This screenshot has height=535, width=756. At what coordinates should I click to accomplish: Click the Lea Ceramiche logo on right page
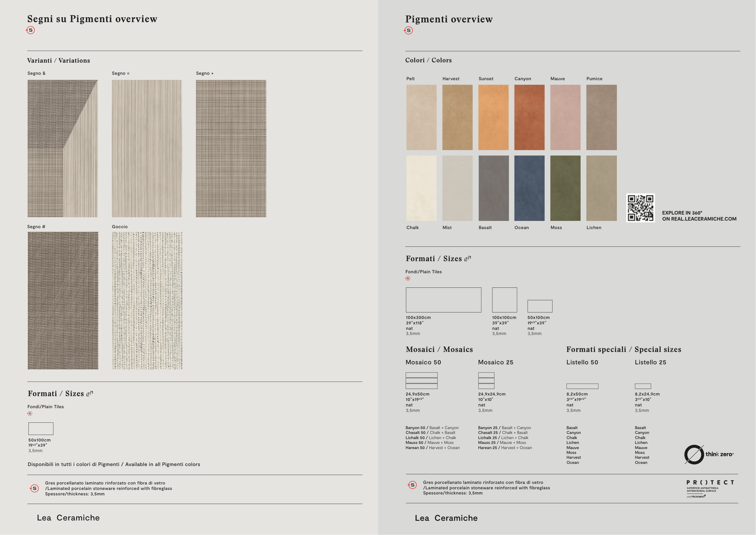tap(446, 518)
